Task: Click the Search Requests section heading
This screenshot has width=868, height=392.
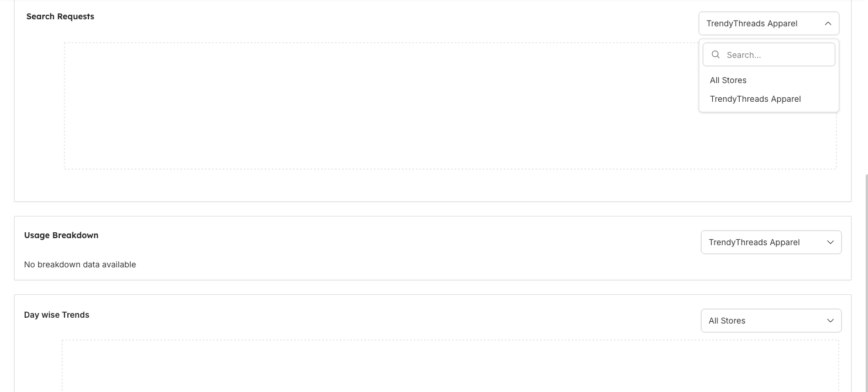Action: click(60, 16)
